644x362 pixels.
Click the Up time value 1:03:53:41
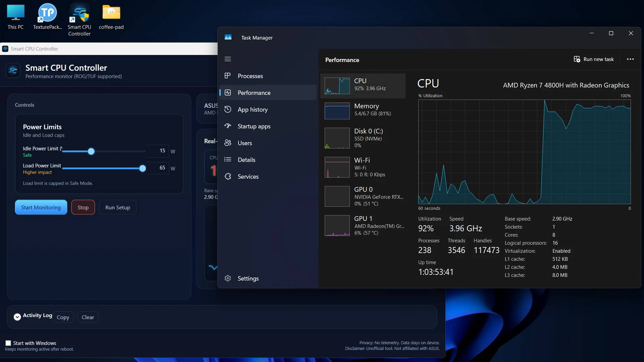click(x=436, y=272)
